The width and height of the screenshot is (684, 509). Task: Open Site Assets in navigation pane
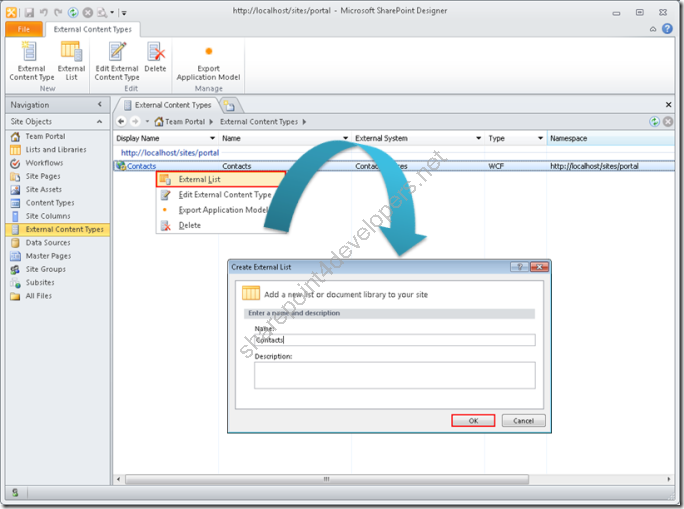[44, 190]
